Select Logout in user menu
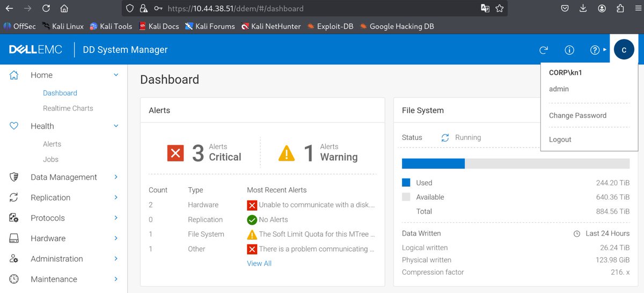 tap(560, 140)
